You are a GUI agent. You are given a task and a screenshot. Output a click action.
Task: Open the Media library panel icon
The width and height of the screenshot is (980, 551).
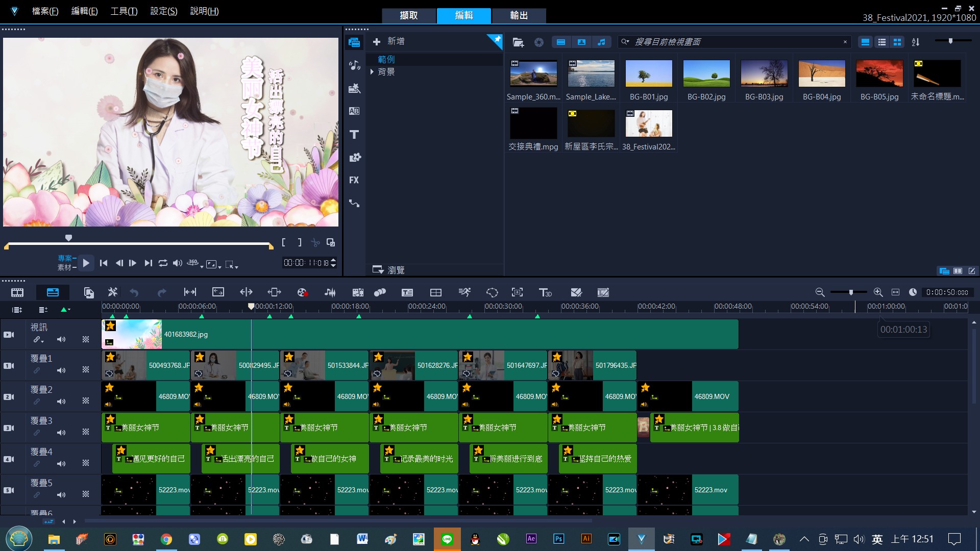point(354,42)
